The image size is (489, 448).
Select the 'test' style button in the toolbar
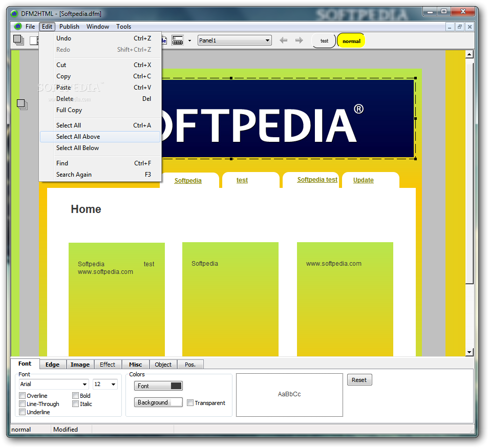[x=324, y=41]
